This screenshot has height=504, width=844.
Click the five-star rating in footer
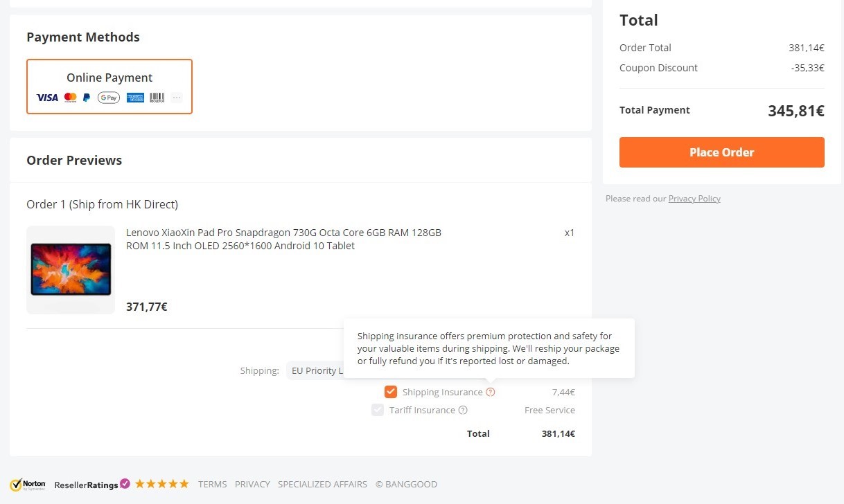tap(161, 484)
